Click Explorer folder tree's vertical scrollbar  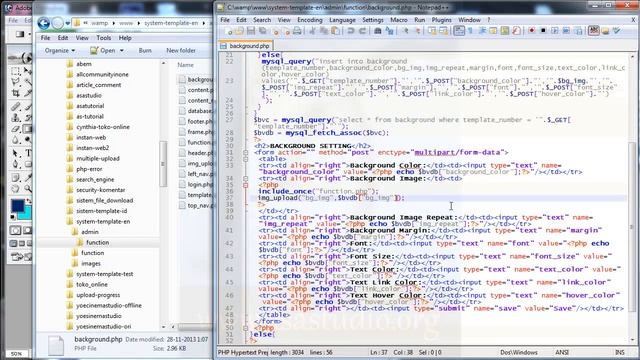(x=163, y=164)
